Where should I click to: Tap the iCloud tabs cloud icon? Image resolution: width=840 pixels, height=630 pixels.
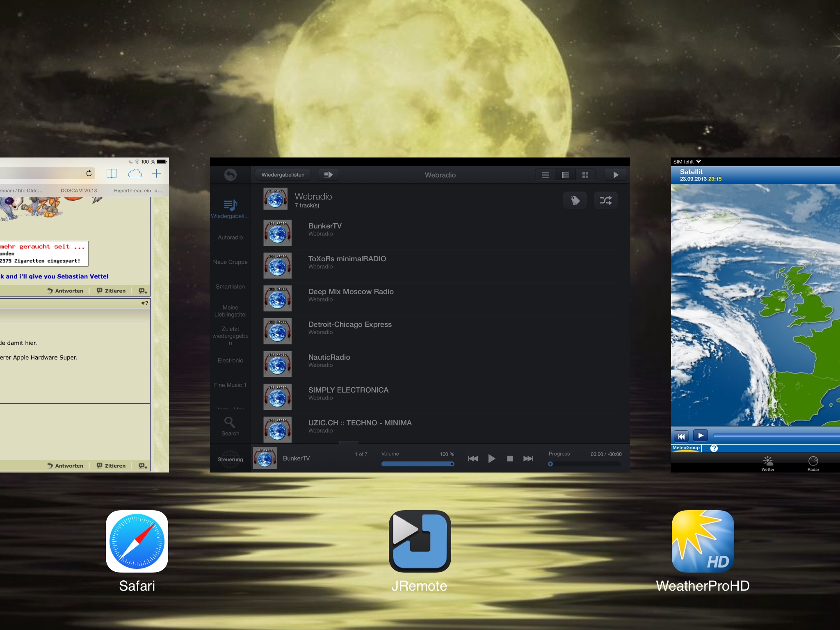(x=135, y=173)
